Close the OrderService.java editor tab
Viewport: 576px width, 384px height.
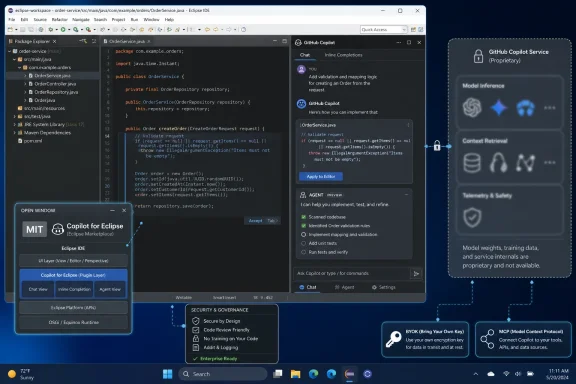click(149, 42)
